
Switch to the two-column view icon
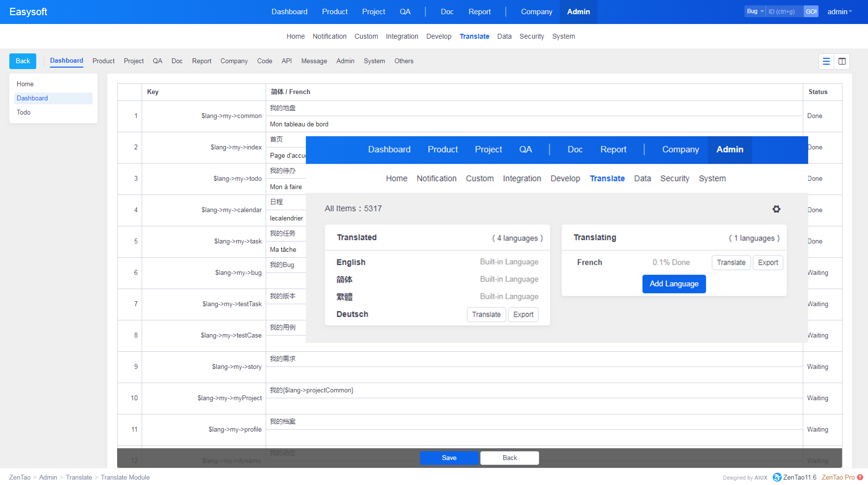842,61
